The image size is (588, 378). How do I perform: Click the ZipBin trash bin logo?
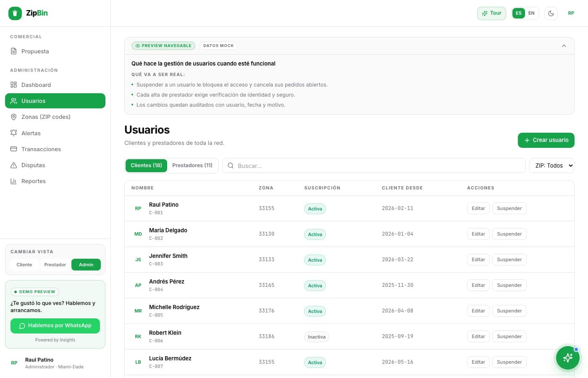click(15, 13)
